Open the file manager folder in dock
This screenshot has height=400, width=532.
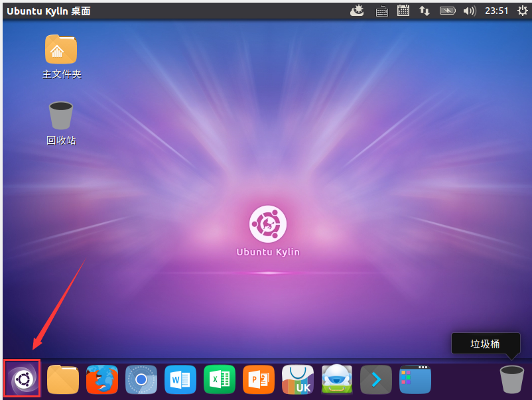(63, 379)
